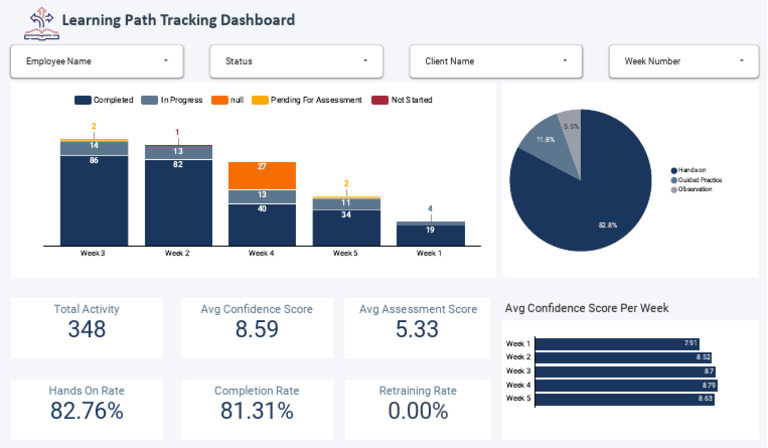
Task: Open the Employee Name dropdown
Action: click(97, 61)
